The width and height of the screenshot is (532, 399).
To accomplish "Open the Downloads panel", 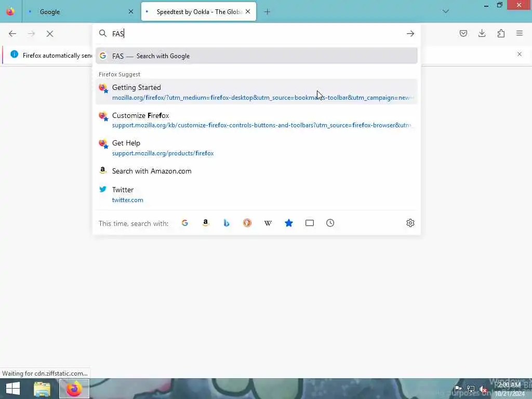I will point(482,33).
